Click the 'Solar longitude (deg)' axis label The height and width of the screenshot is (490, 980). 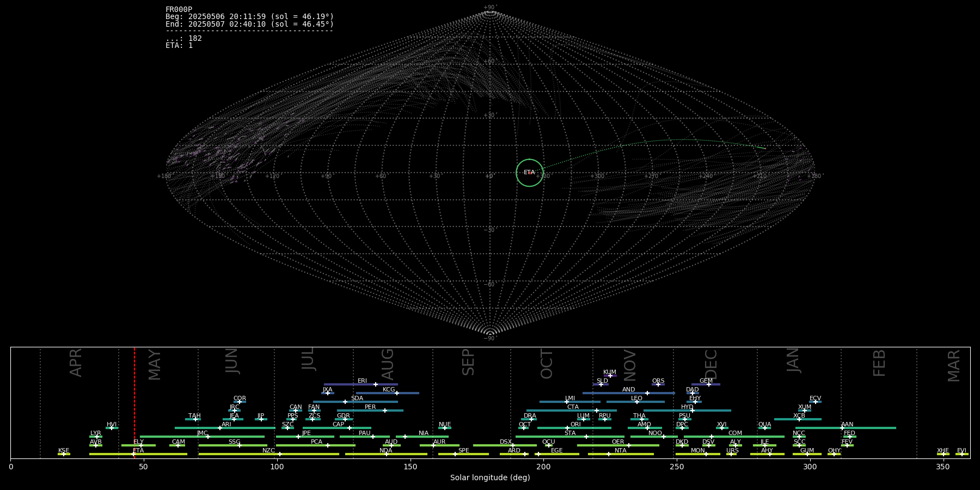pos(490,477)
